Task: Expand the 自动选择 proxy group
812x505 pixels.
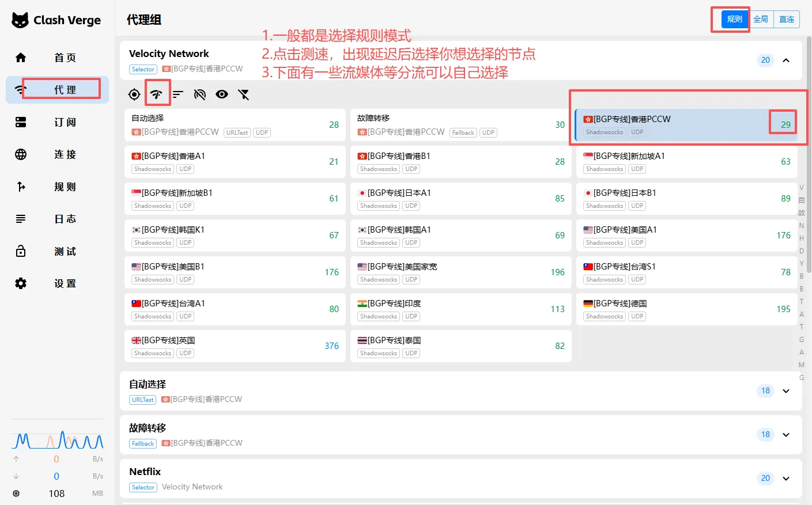Action: click(786, 391)
